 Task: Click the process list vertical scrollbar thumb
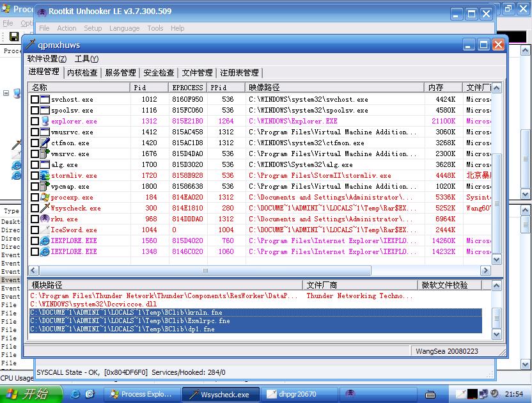click(x=496, y=203)
